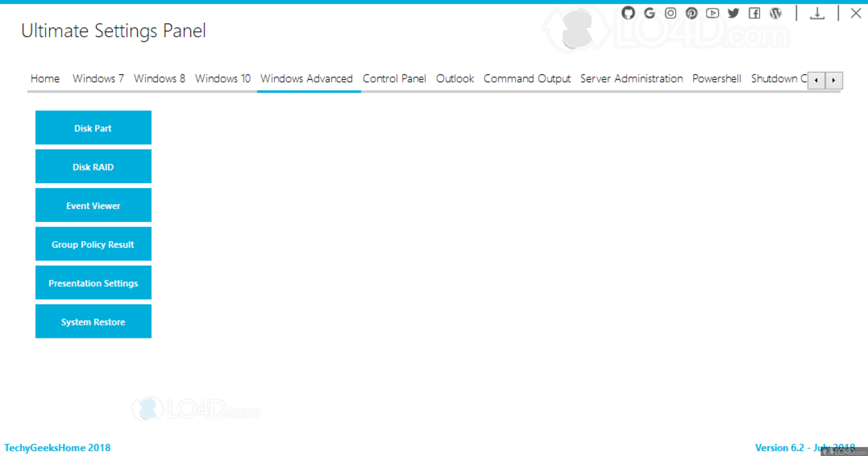Click the TechyGeeksHome 2018 link
868x456 pixels.
pos(58,447)
